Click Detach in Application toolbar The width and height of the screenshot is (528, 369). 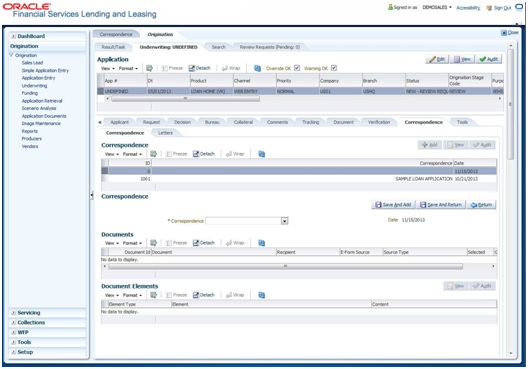[199, 68]
